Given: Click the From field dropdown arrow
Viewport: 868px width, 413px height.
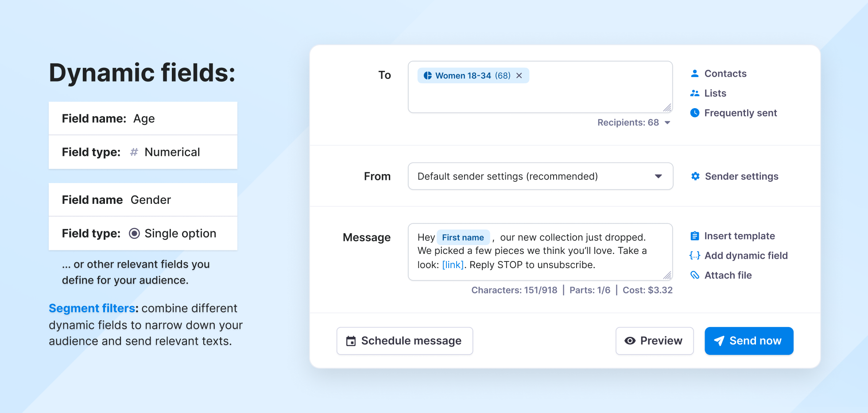Looking at the screenshot, I should [x=659, y=176].
